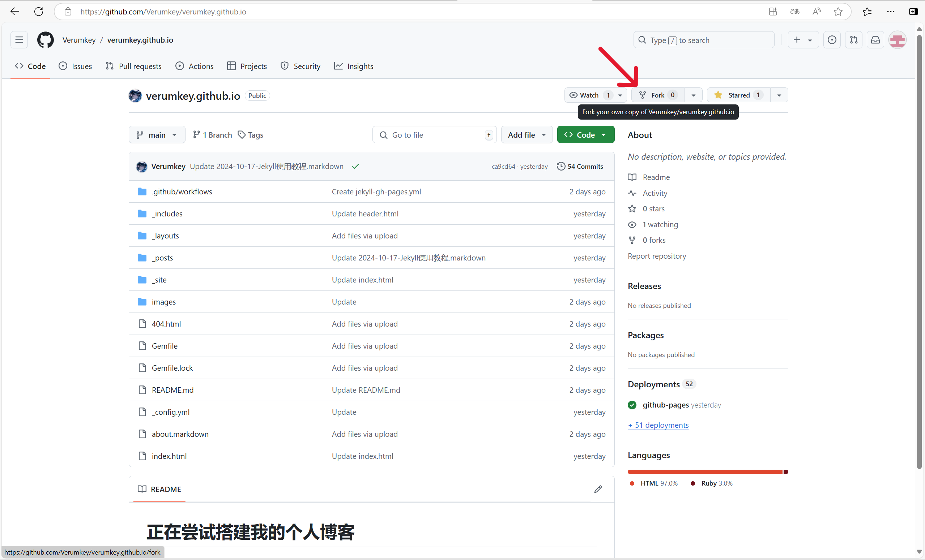
Task: Switch to the Code tab
Action: pos(30,66)
